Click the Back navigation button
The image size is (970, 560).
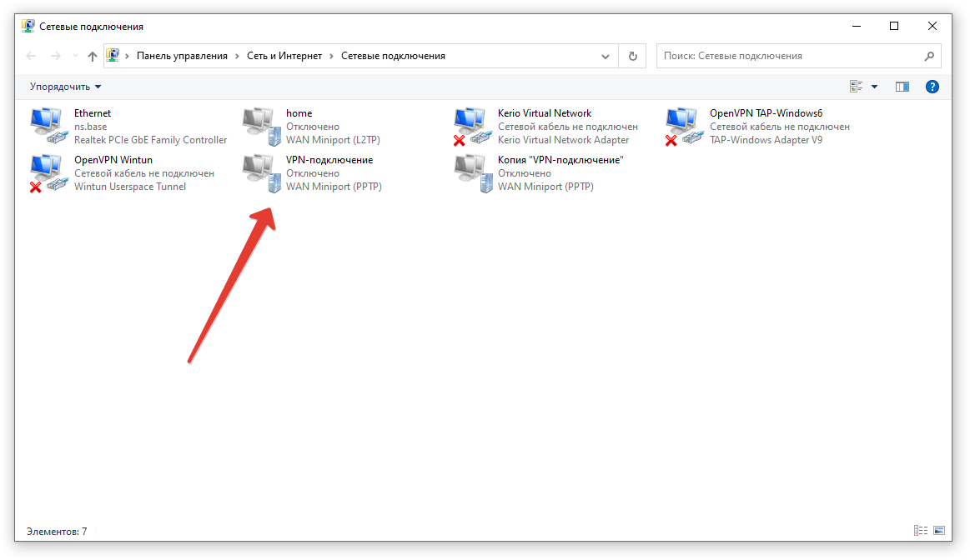pyautogui.click(x=31, y=56)
